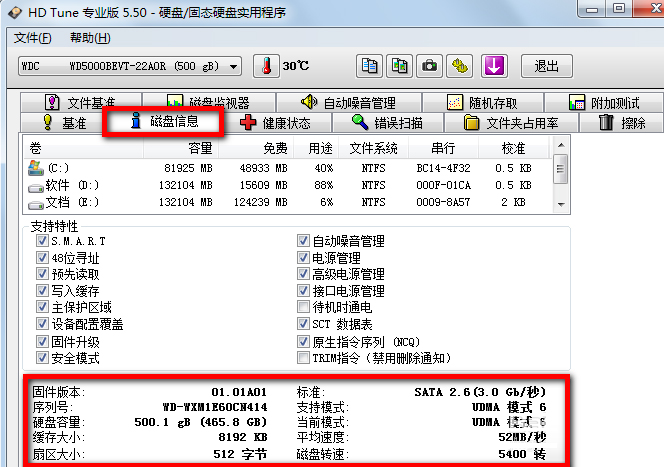Select the 磁盘信息 tab
The height and width of the screenshot is (467, 664).
tap(163, 122)
